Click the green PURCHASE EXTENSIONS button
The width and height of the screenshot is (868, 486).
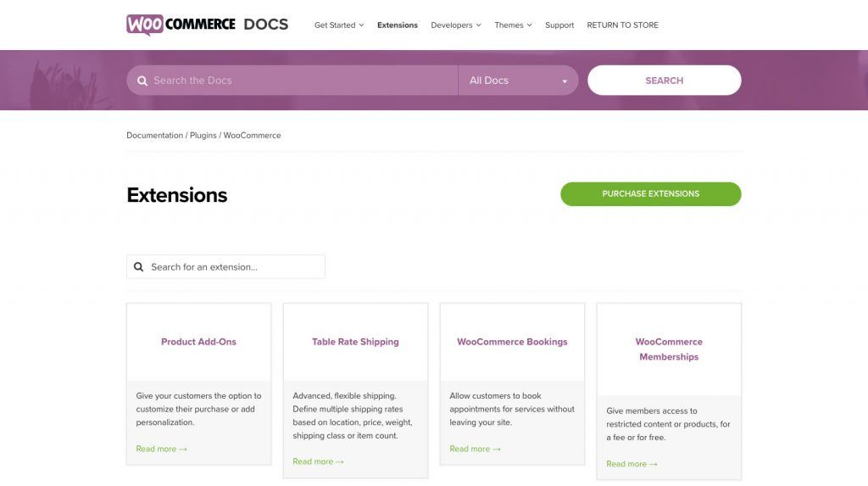(x=650, y=194)
